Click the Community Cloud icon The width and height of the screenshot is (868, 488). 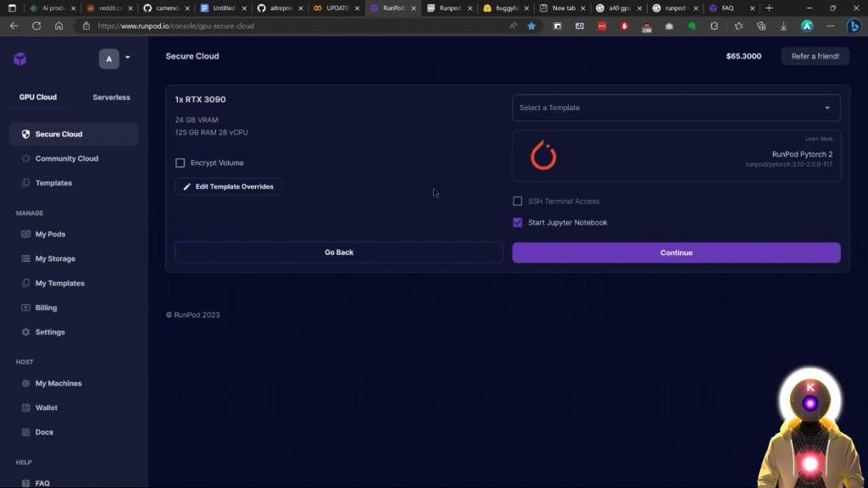tap(25, 158)
